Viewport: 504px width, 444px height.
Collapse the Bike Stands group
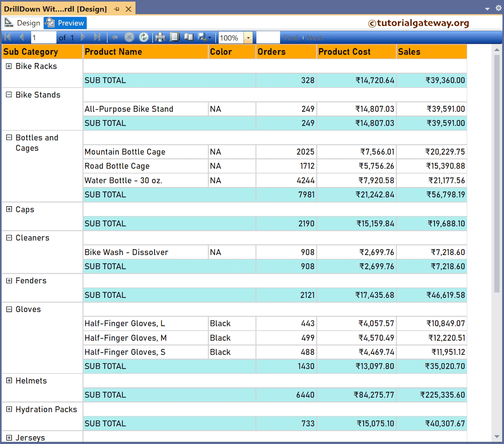(x=9, y=95)
